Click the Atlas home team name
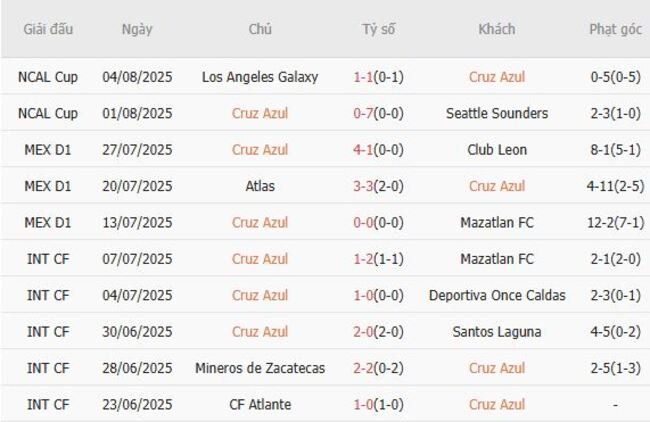The image size is (650, 422). point(260,186)
